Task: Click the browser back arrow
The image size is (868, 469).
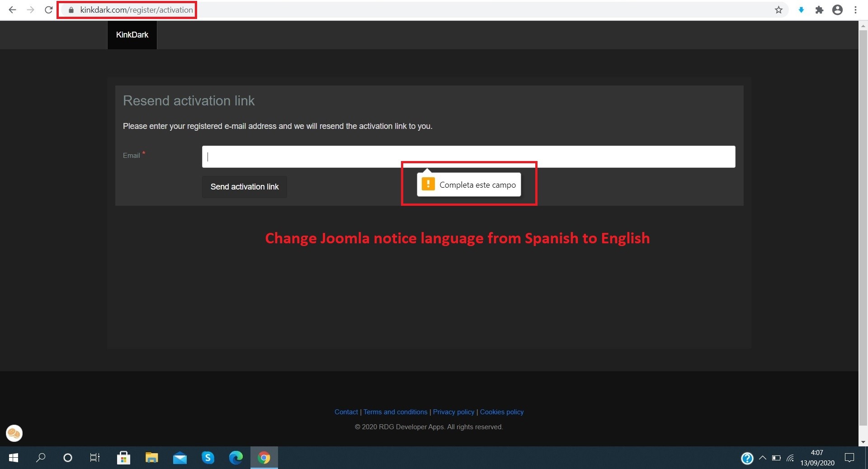Action: pyautogui.click(x=12, y=10)
